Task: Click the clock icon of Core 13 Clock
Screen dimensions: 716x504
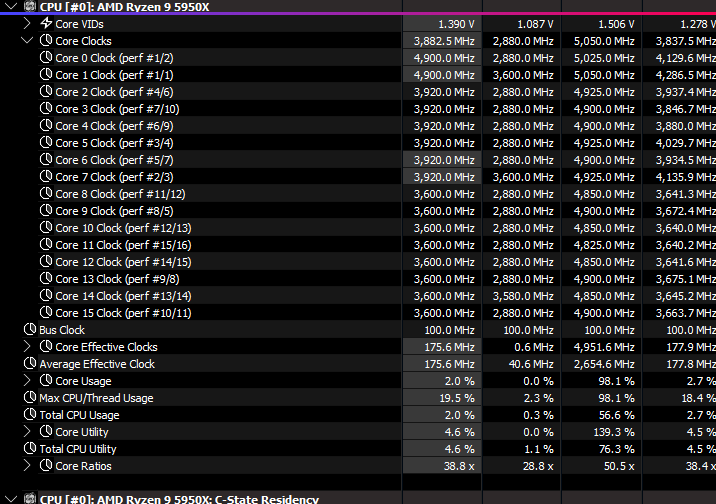Action: tap(46, 278)
